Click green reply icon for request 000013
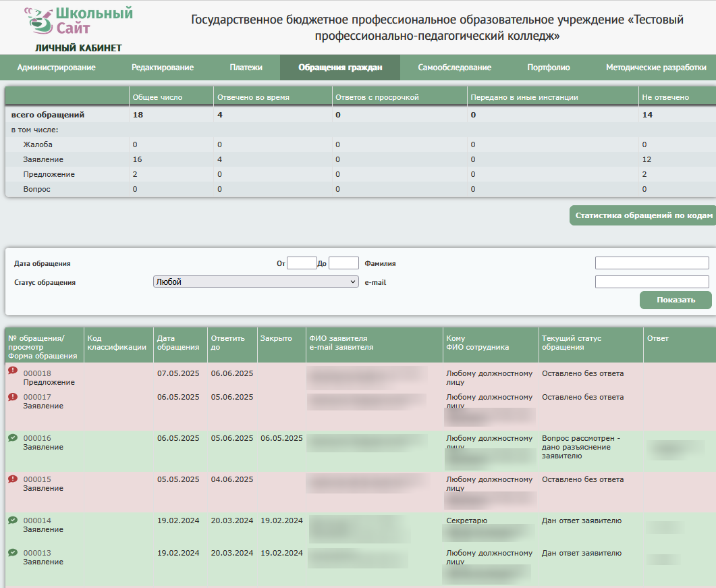 [13, 553]
